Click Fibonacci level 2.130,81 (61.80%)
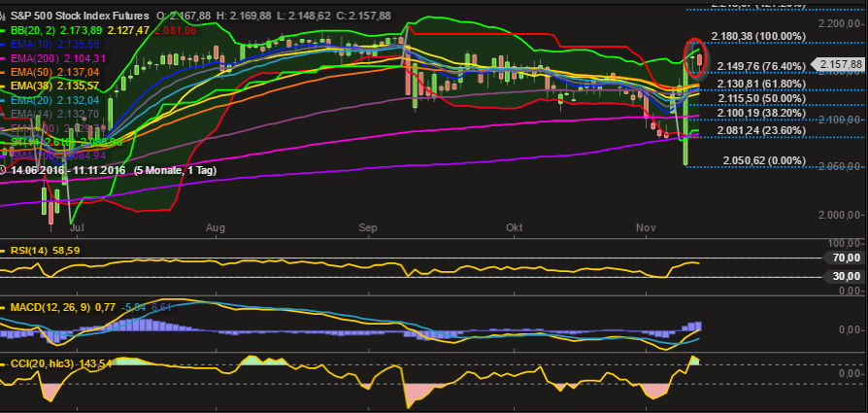 pyautogui.click(x=760, y=84)
